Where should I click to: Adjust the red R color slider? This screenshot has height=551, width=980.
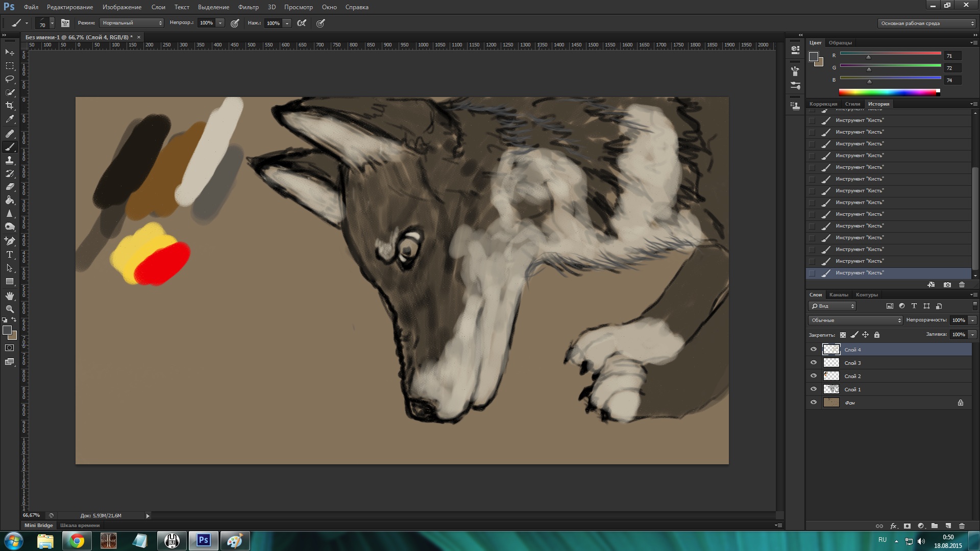[x=868, y=57]
